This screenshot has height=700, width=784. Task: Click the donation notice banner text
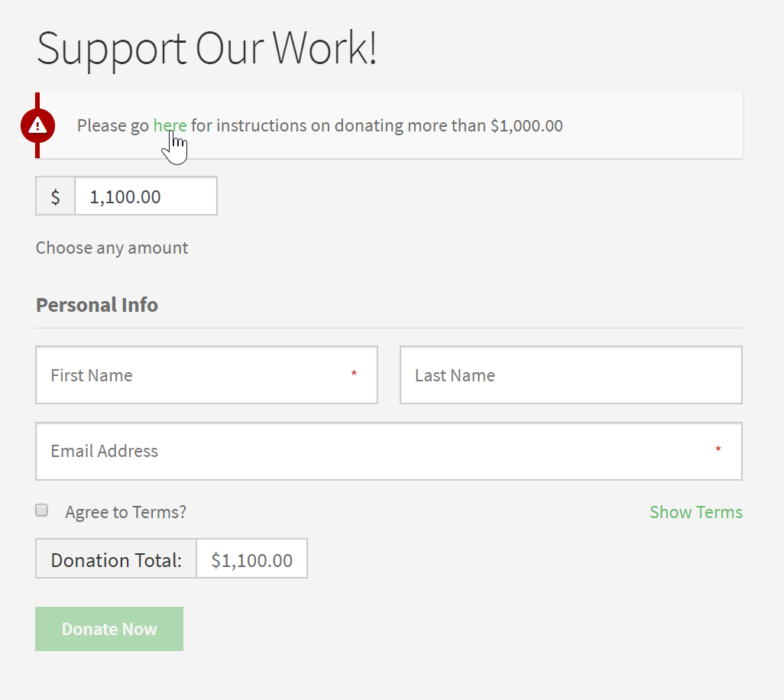[x=319, y=125]
